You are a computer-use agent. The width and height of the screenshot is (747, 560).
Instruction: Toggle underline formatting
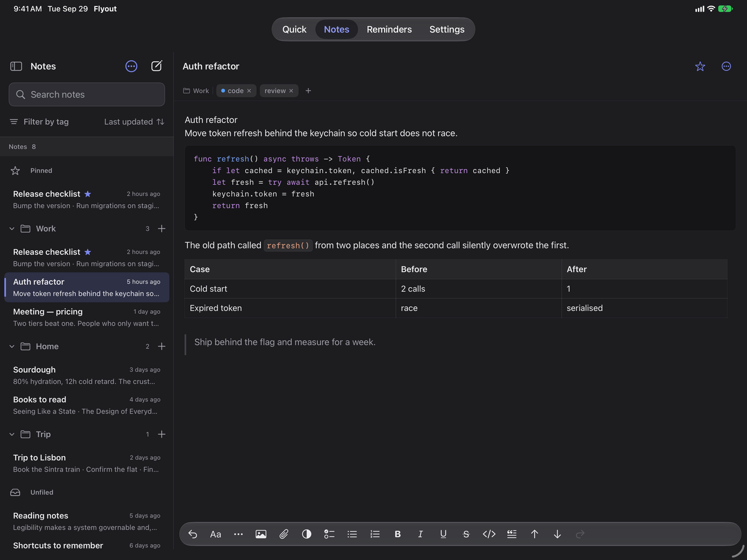[443, 534]
